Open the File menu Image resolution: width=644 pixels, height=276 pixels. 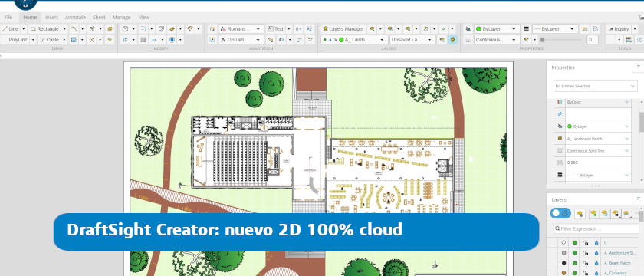[8, 17]
